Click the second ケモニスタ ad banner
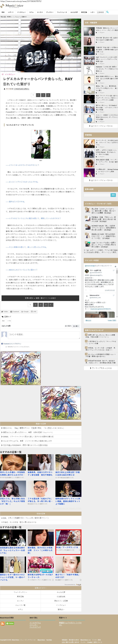 coord(61,403)
